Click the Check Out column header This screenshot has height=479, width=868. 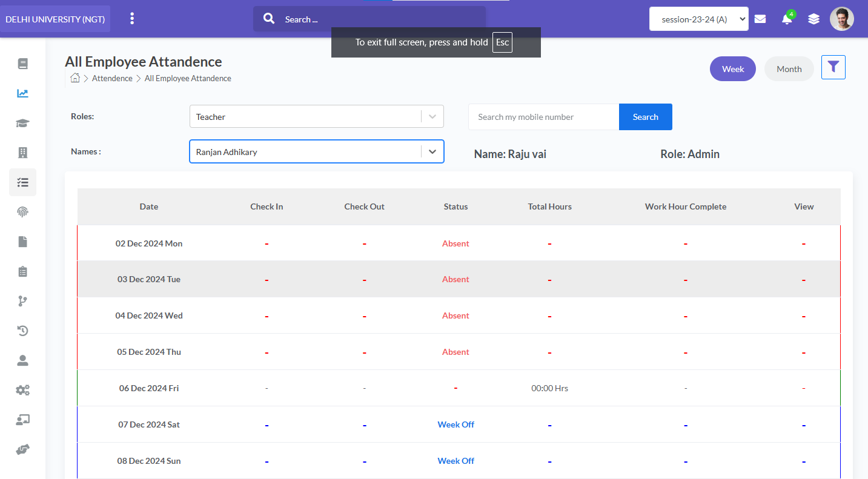click(365, 206)
